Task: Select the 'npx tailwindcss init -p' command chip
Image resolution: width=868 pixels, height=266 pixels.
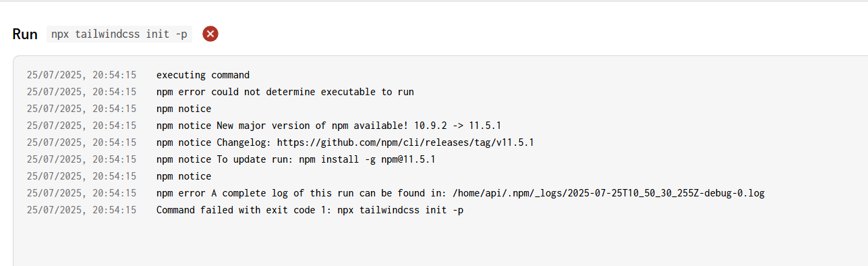Action: click(119, 34)
